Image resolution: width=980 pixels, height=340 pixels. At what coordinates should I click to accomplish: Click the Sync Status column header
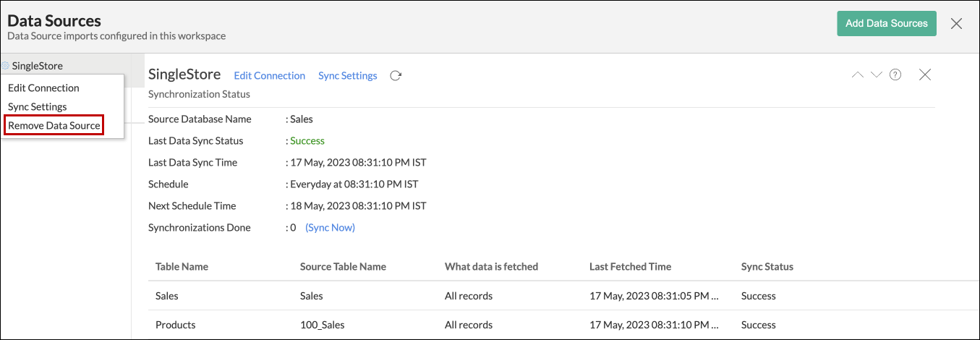pos(767,267)
